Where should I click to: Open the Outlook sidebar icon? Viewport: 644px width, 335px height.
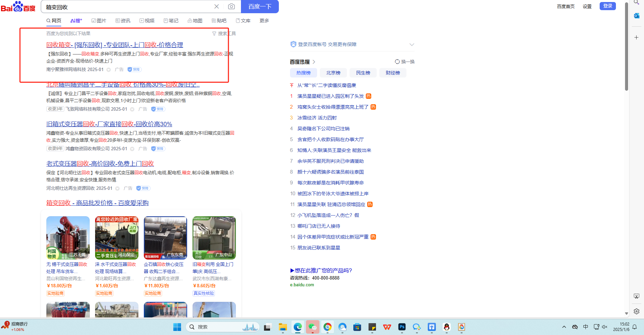coord(637,16)
